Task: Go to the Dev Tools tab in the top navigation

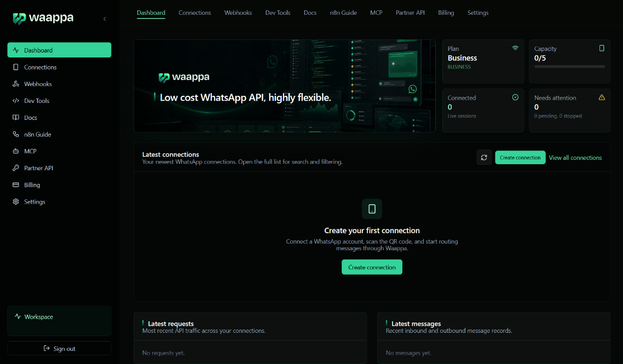Action: (278, 13)
